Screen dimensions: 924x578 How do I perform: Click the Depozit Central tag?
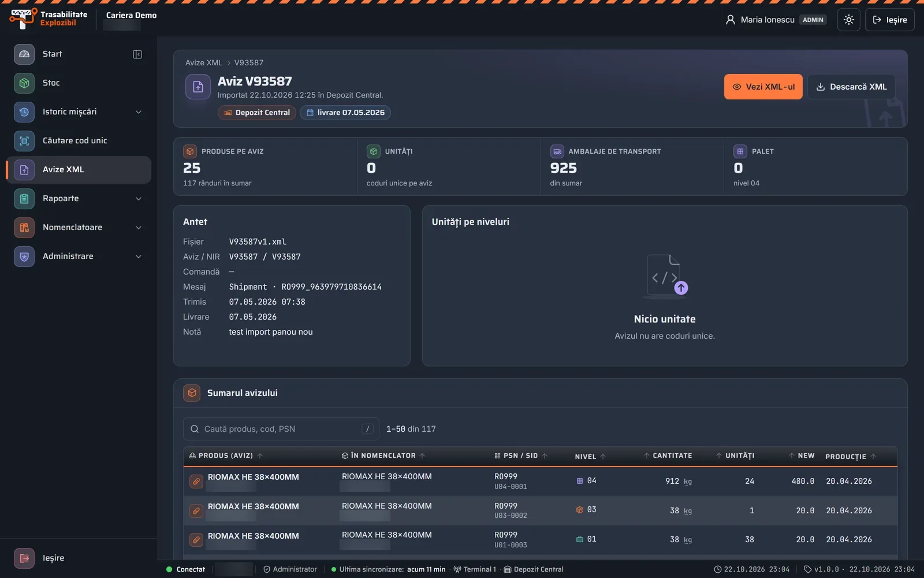click(x=257, y=113)
